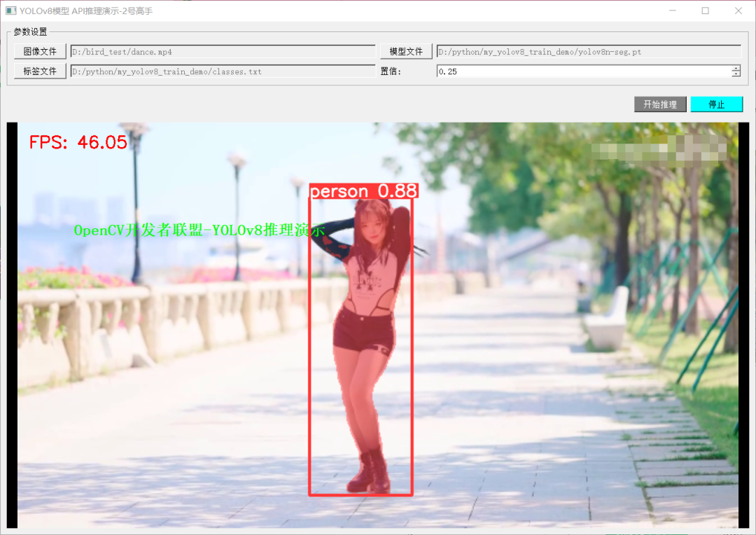Click the yolov8n-seg.pt model path field
Image resolution: width=756 pixels, height=535 pixels.
point(588,50)
